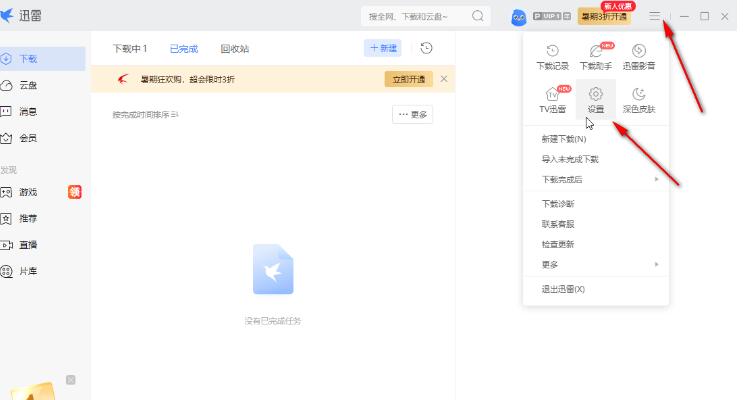Launch 迅雷影音 player

[x=639, y=57]
